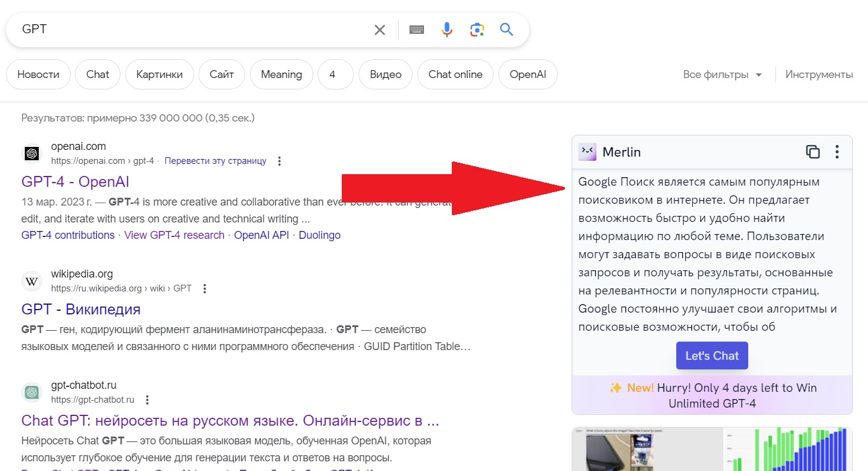The height and width of the screenshot is (471, 868).
Task: Clear the search box with X icon
Action: click(379, 30)
